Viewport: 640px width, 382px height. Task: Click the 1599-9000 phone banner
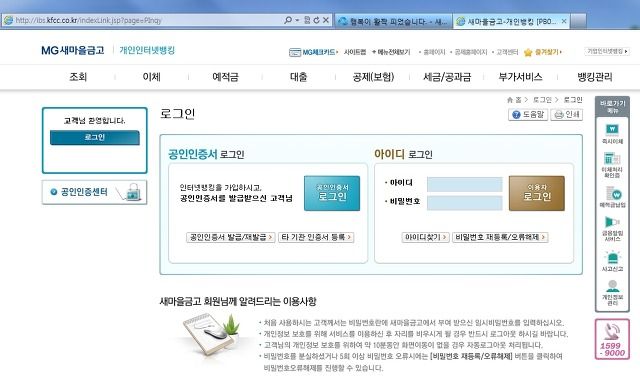coord(612,340)
